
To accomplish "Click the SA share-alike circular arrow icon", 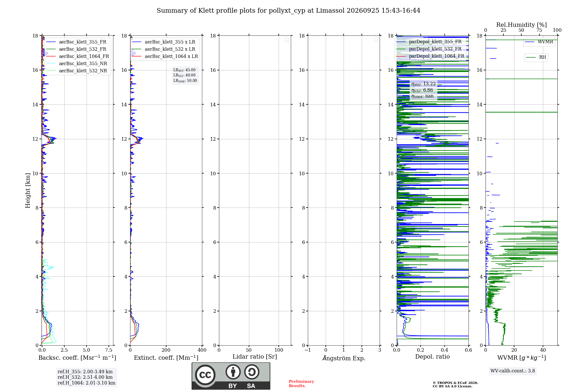I will 252,372.
